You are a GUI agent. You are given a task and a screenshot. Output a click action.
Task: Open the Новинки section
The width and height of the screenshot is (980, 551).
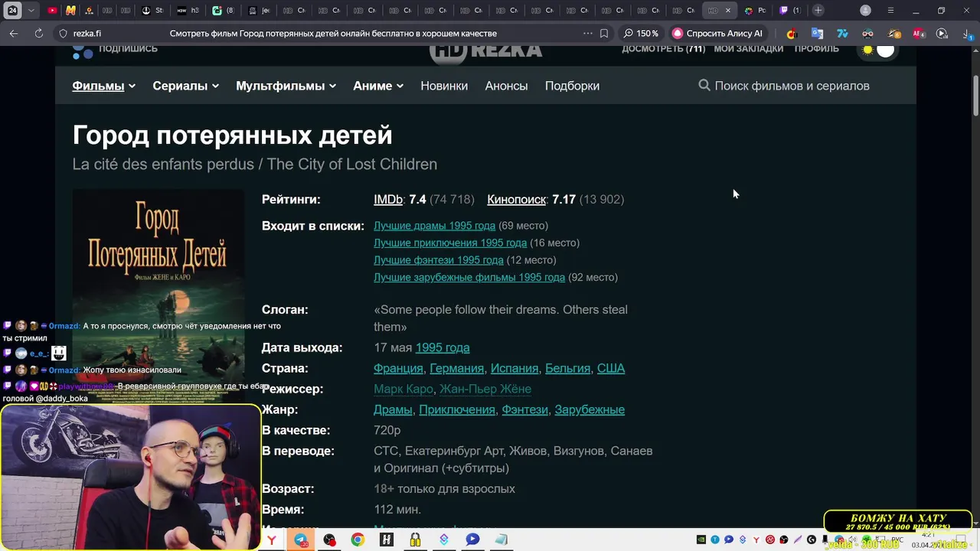444,86
